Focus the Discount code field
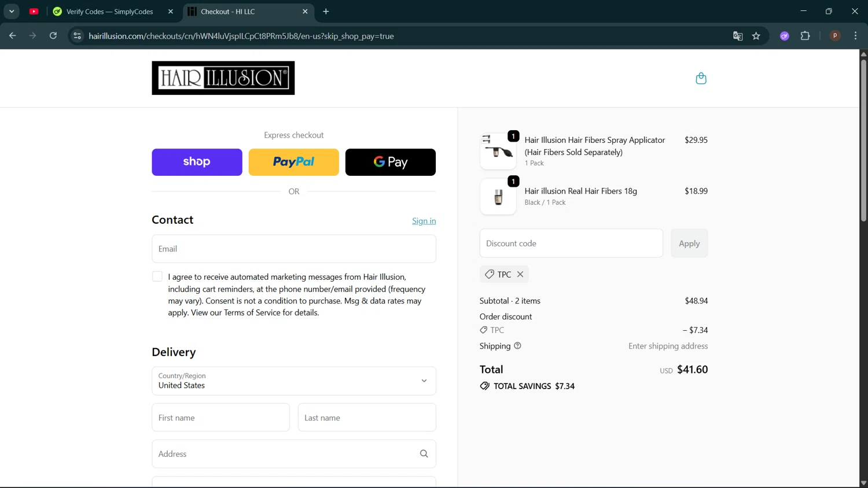 click(571, 243)
